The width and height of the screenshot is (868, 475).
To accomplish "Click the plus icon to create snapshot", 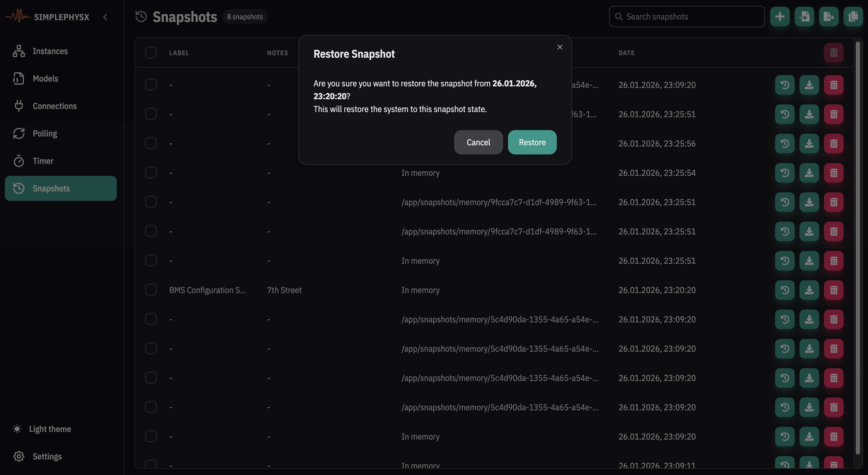I will pyautogui.click(x=779, y=16).
